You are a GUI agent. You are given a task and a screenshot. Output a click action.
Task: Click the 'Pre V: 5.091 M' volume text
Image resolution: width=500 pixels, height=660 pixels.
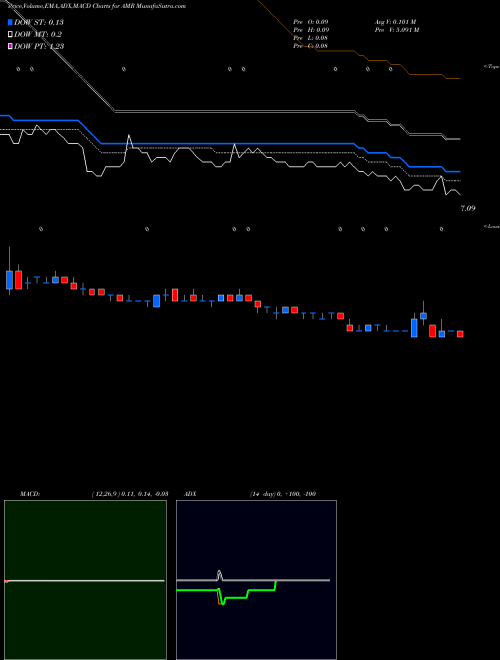pos(398,29)
